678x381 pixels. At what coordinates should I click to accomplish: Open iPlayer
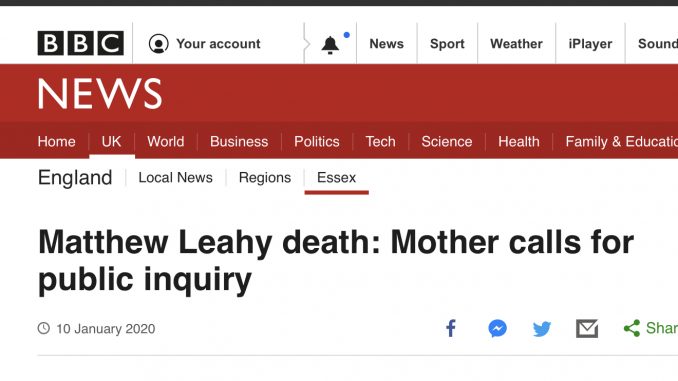click(590, 44)
